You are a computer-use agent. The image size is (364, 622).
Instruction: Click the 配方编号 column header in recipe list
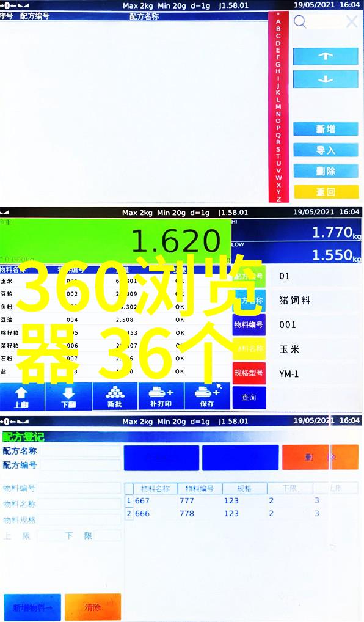(x=35, y=16)
